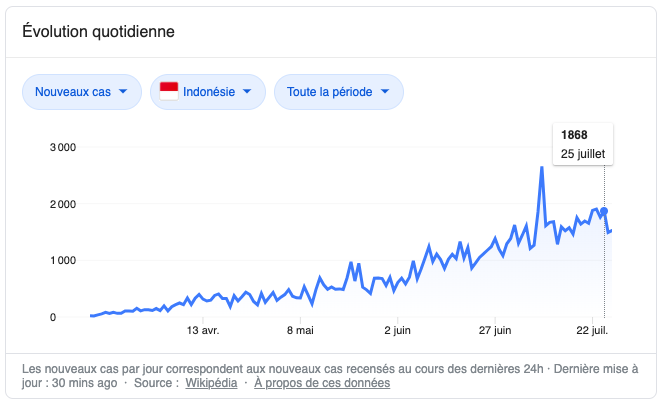This screenshot has width=662, height=403.
Task: Click the arrow beside Toute la période
Action: tap(384, 92)
